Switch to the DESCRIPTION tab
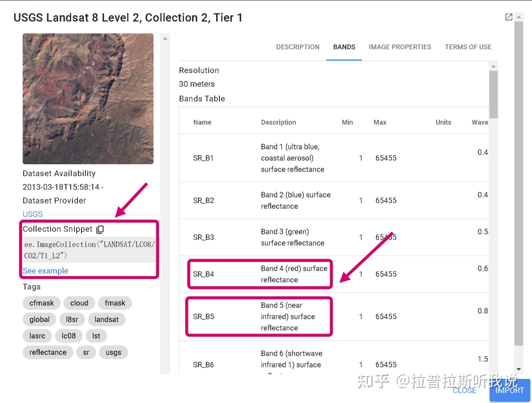Screen dimensions: 532x403 click(297, 47)
